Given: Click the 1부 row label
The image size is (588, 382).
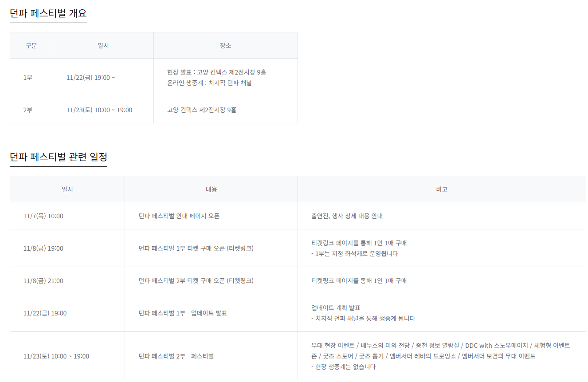Looking at the screenshot, I should [28, 77].
